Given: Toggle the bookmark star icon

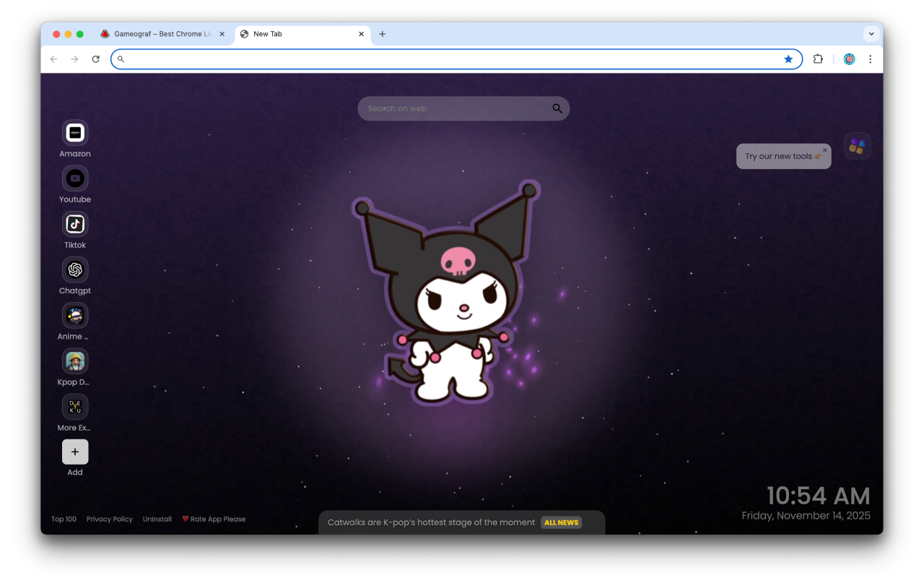Looking at the screenshot, I should pyautogui.click(x=788, y=59).
